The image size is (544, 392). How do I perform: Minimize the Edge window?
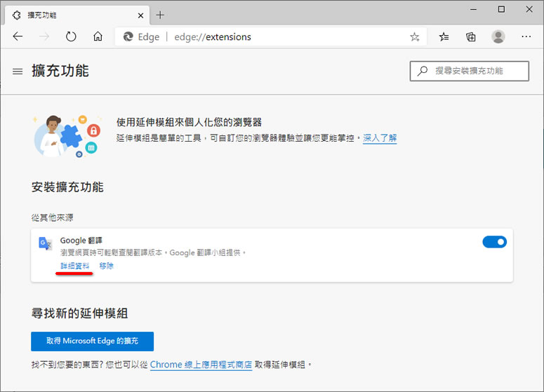tap(473, 9)
